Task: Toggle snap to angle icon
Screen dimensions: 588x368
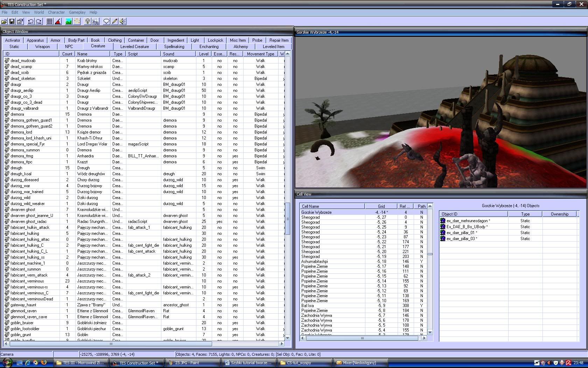Action: coord(58,21)
